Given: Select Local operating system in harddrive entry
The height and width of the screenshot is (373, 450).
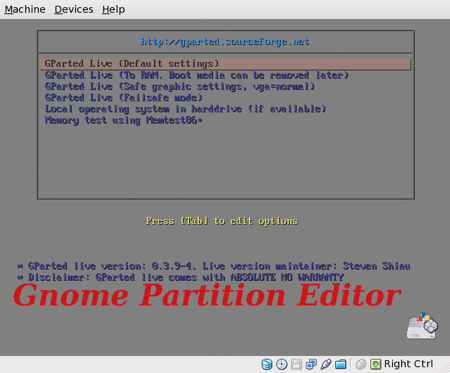Looking at the screenshot, I should pyautogui.click(x=186, y=109).
